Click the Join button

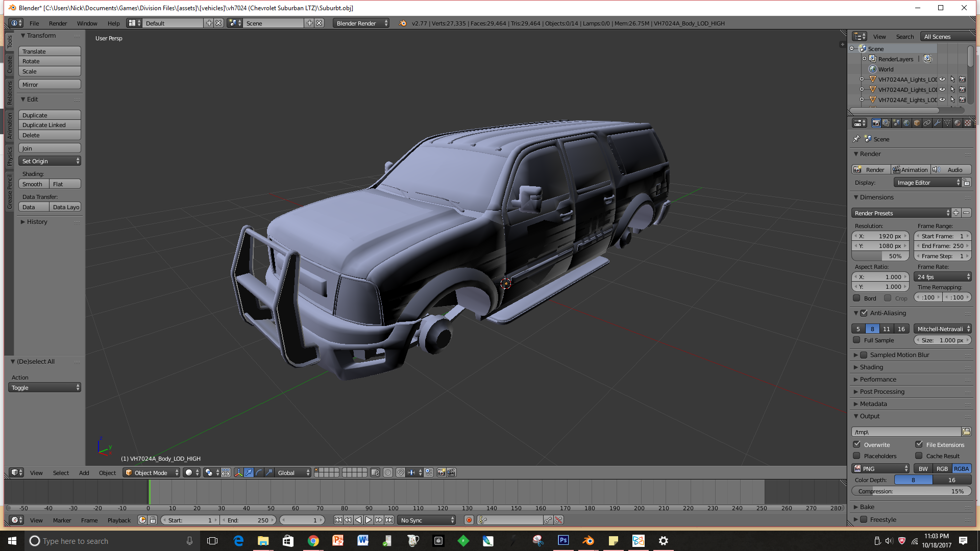coord(50,148)
